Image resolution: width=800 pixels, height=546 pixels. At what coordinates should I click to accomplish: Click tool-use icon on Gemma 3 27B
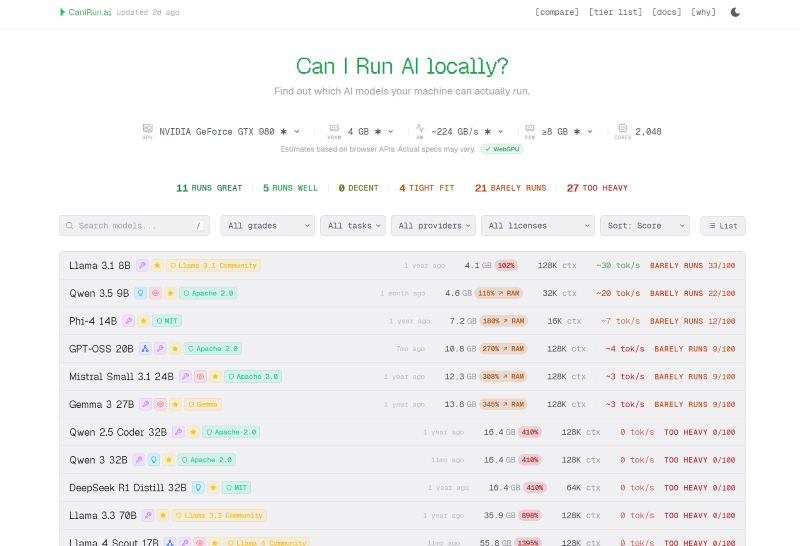coord(145,404)
